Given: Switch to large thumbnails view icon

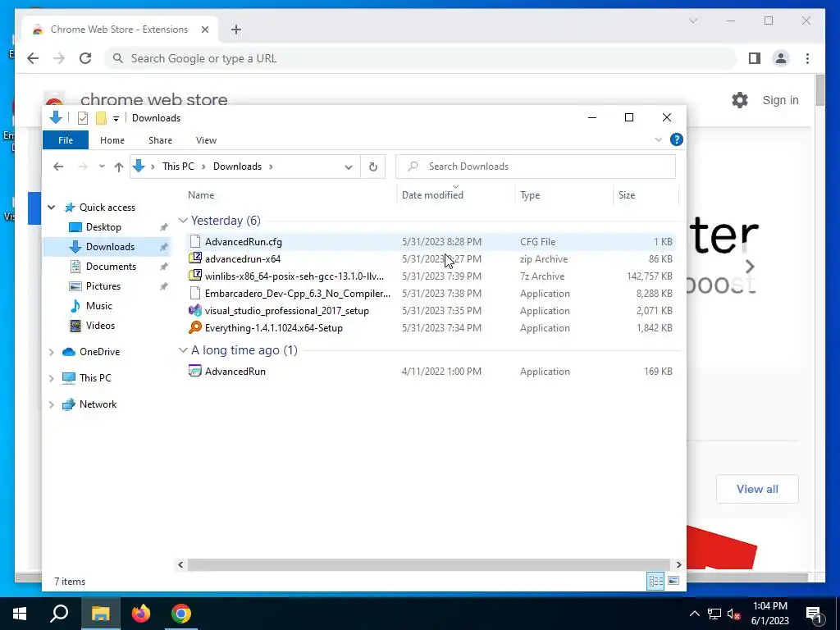Looking at the screenshot, I should [673, 582].
